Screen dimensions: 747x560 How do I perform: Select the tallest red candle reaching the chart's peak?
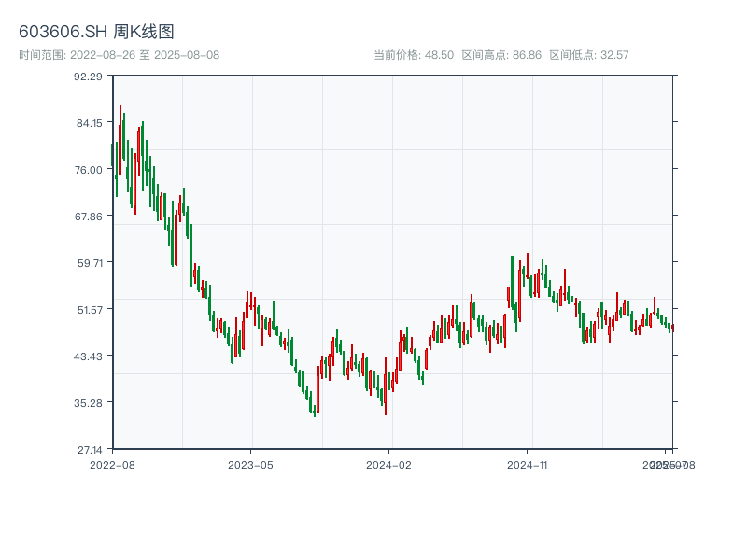[120, 141]
